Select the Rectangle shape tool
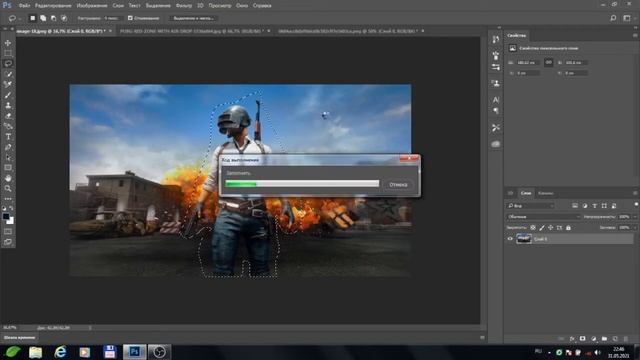This screenshot has width=640, height=360. [8, 168]
